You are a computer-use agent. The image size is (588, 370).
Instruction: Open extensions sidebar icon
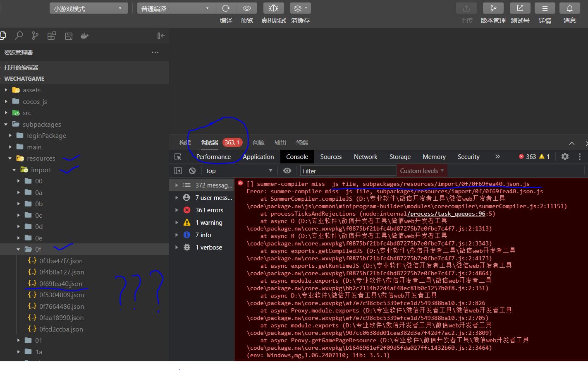coord(52,36)
